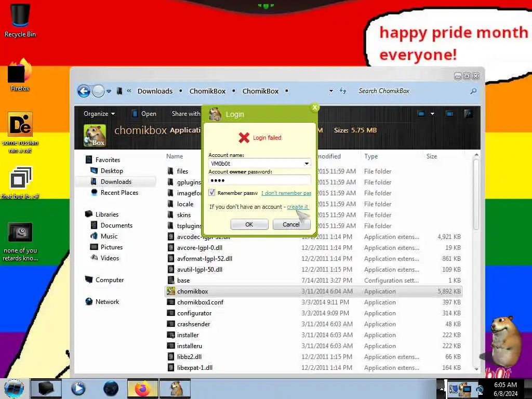
Task: Click OK in the Login dialog
Action: point(249,224)
